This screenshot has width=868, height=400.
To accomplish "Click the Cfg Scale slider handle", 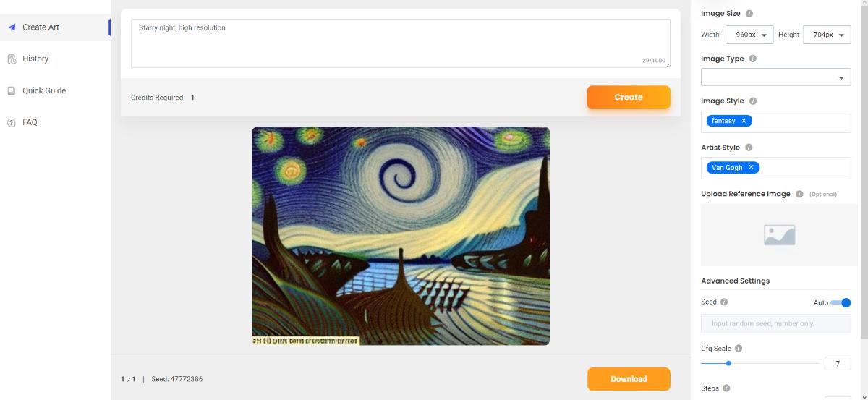I will click(x=728, y=363).
